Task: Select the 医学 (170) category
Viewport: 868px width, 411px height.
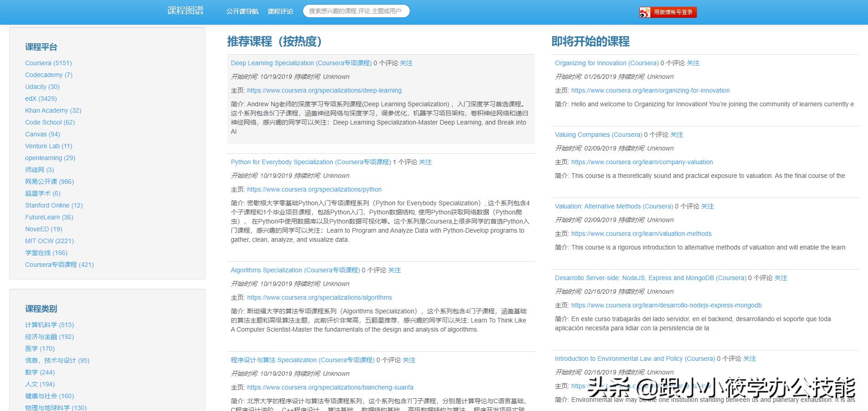Action: (32, 349)
